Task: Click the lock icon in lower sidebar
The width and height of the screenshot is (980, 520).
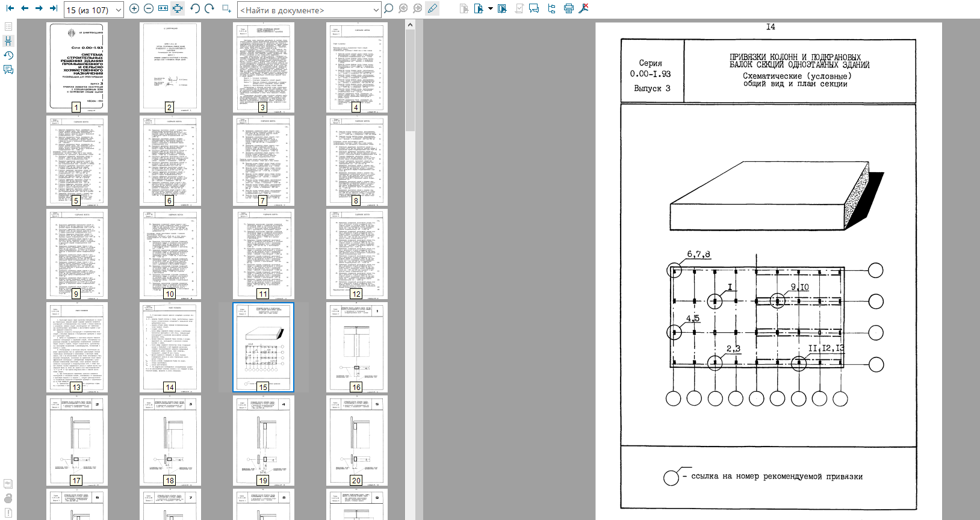Action: point(8,498)
